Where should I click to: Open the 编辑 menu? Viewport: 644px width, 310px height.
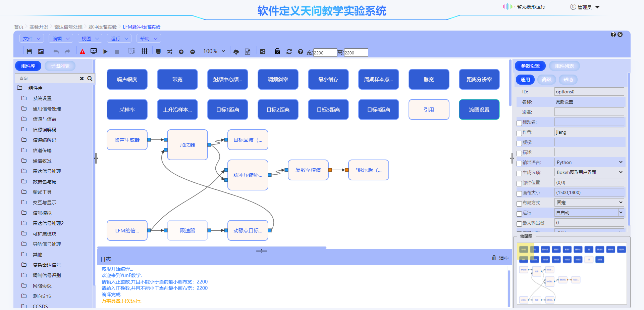tap(61, 39)
